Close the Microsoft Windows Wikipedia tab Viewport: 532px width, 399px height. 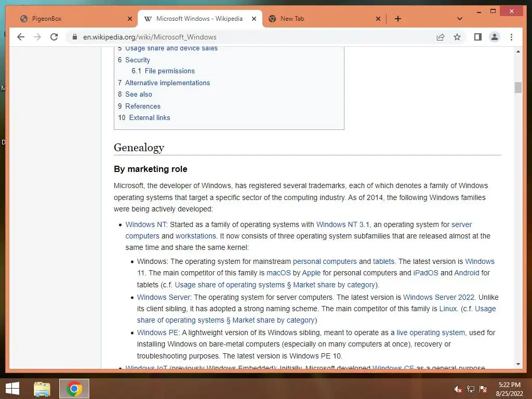[254, 19]
